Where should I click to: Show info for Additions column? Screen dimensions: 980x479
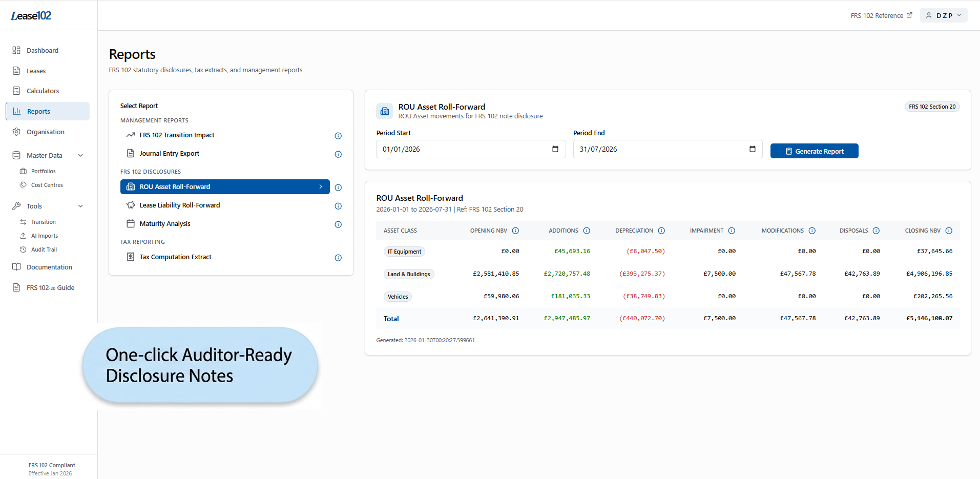point(587,231)
